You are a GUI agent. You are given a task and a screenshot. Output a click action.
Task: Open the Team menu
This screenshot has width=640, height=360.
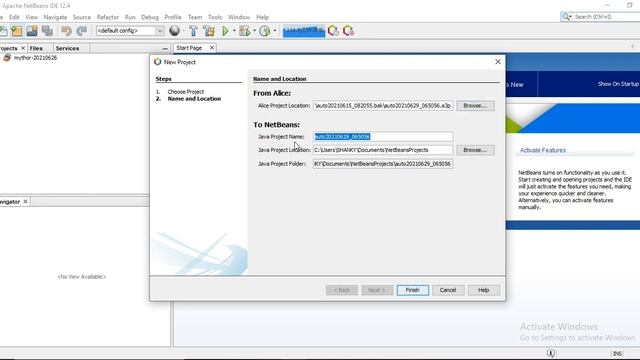195,17
